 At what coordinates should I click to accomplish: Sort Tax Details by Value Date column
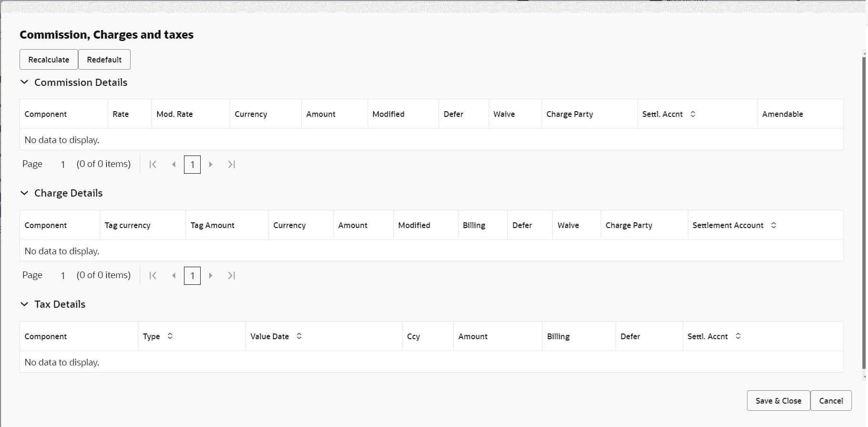(299, 336)
